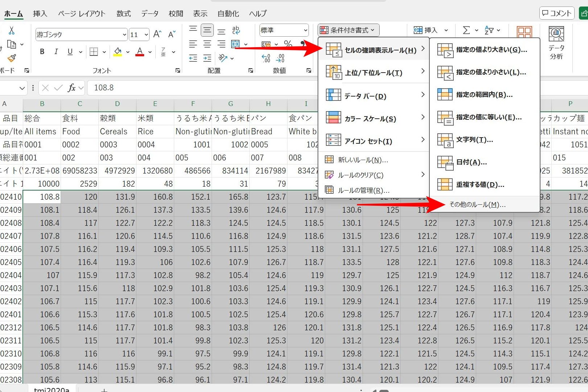
Task: Choose 新しいルール menu item
Action: coord(374,160)
